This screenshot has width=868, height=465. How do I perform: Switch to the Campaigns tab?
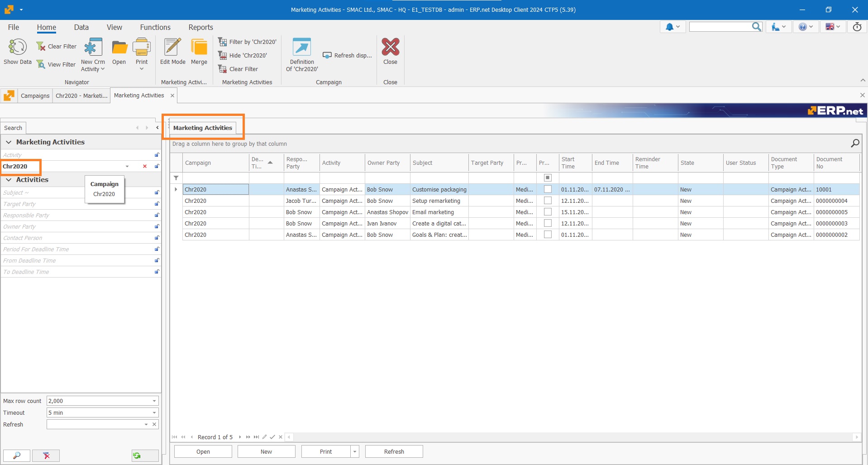(x=35, y=96)
